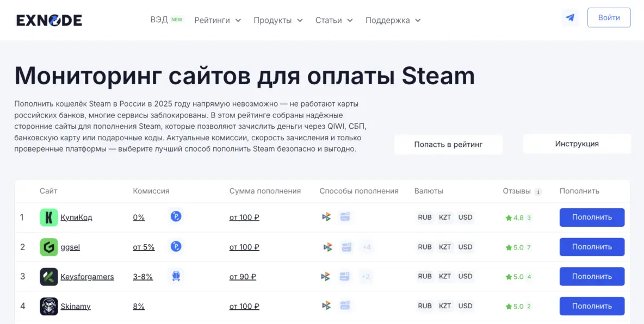
Task: Expand the Статьи dropdown menu
Action: click(334, 20)
